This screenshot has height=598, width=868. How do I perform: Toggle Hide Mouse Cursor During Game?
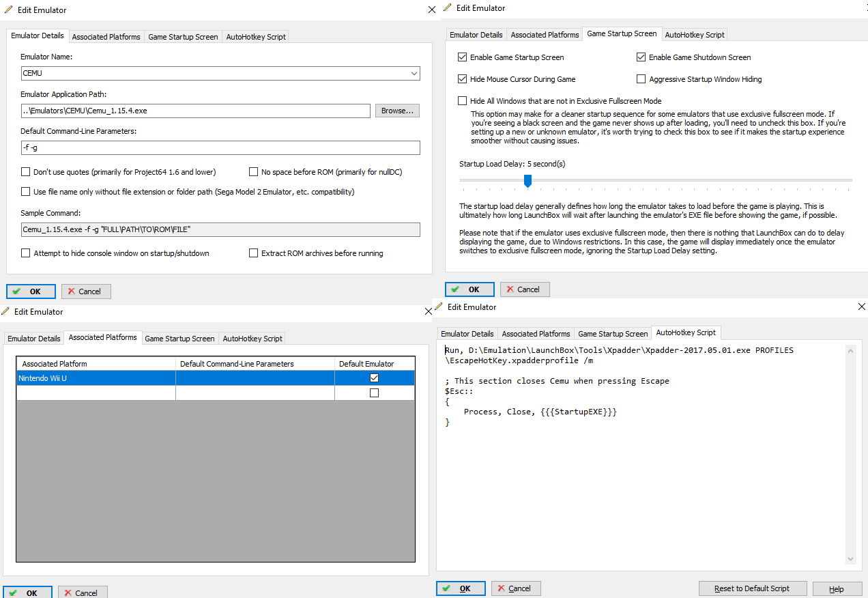[x=463, y=79]
